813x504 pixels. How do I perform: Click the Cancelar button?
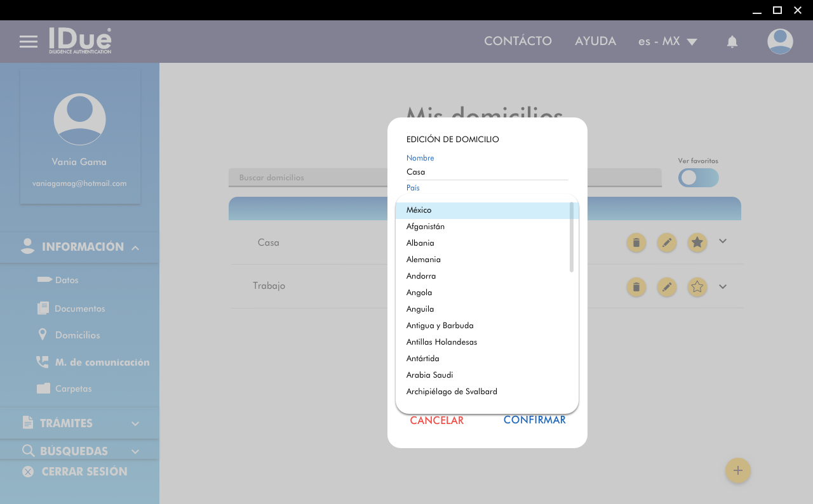436,420
